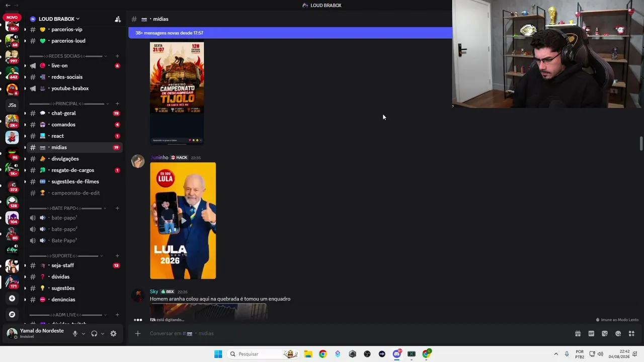Add a server with the plus icon
Viewport: 644px width, 362px height.
coord(12,298)
